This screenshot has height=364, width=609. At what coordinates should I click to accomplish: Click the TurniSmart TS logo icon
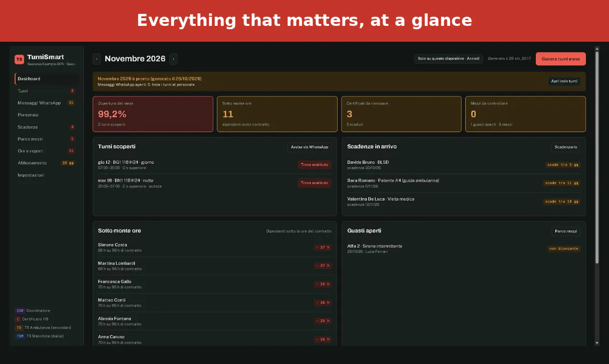19,59
